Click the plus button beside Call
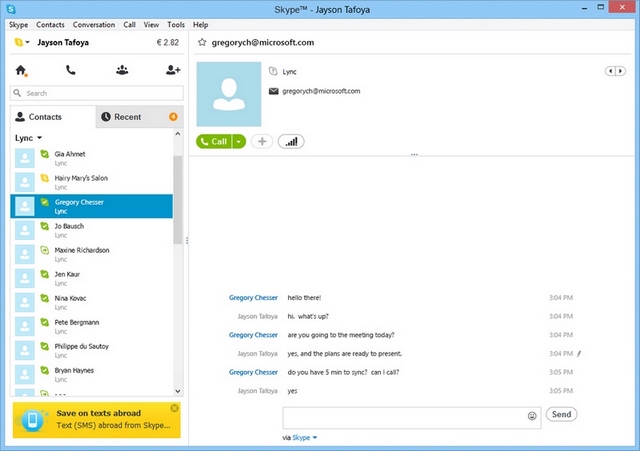The image size is (640, 451). pos(261,142)
